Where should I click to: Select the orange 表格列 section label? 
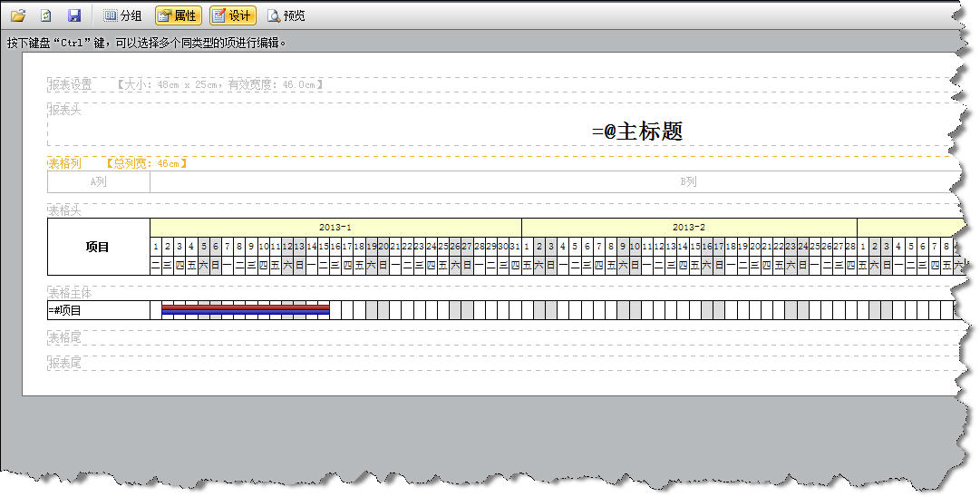(x=65, y=163)
